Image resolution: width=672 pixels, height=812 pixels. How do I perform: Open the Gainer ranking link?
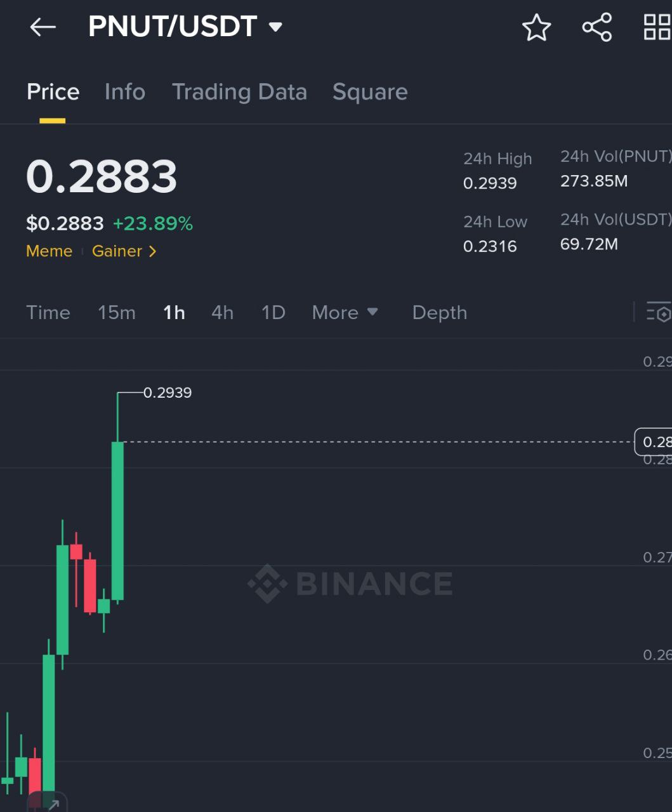coord(124,251)
